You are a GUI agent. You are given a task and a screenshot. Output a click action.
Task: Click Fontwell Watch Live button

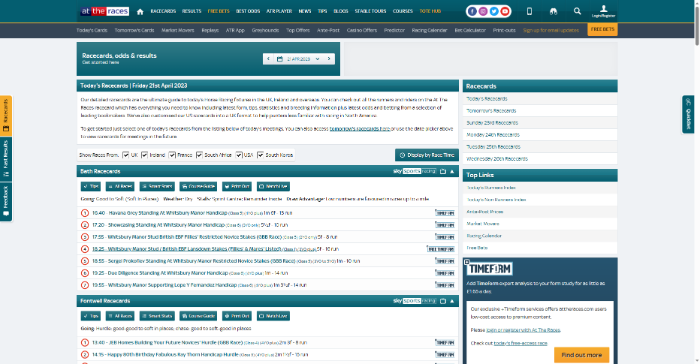click(x=273, y=316)
